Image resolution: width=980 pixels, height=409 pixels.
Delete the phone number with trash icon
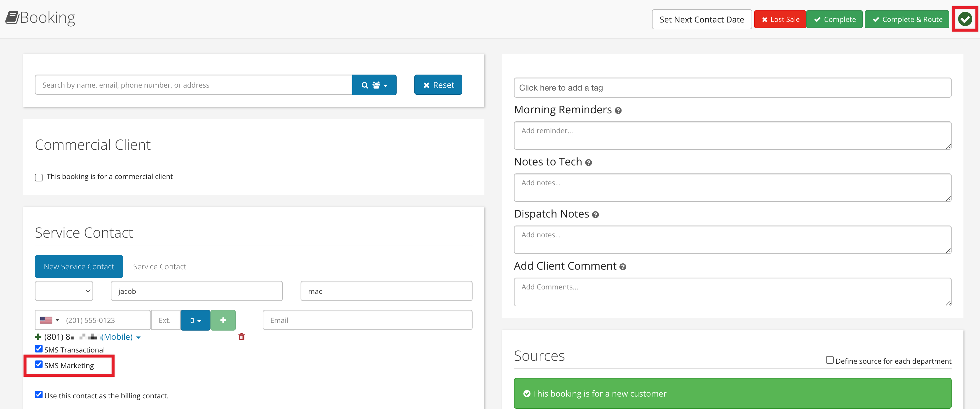(241, 337)
